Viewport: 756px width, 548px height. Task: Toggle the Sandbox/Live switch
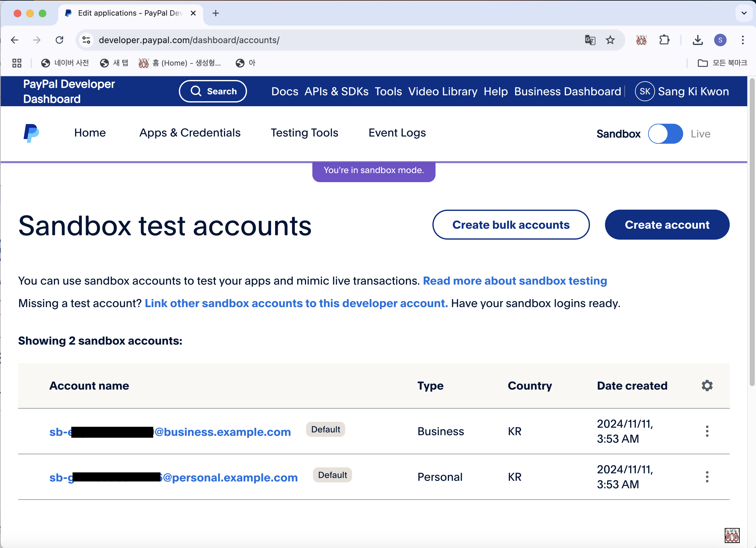665,134
